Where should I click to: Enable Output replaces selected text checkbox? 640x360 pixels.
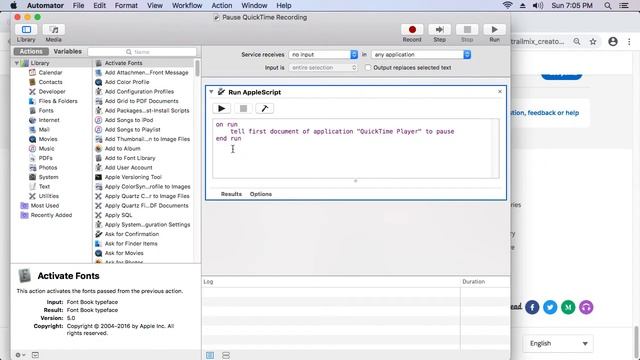(368, 67)
